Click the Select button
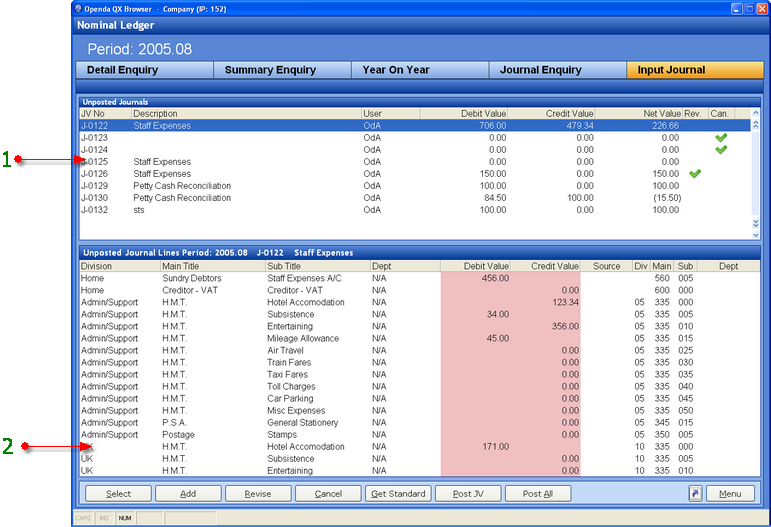 pyautogui.click(x=118, y=494)
